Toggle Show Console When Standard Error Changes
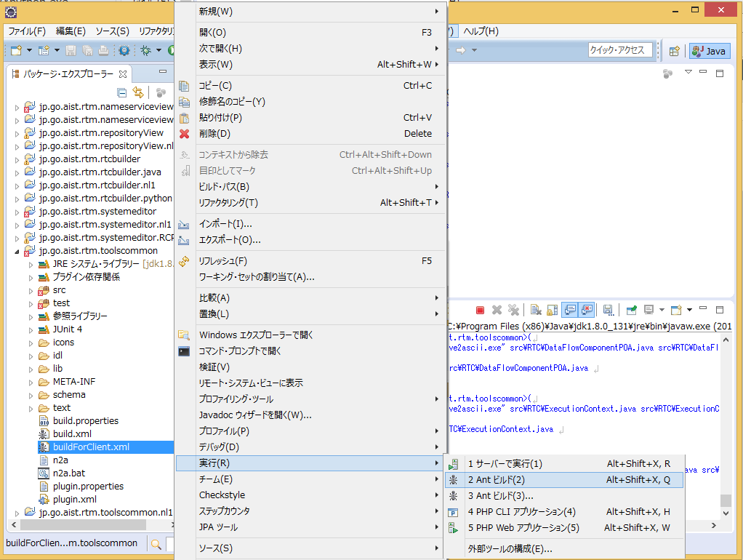This screenshot has width=743, height=560. [587, 310]
